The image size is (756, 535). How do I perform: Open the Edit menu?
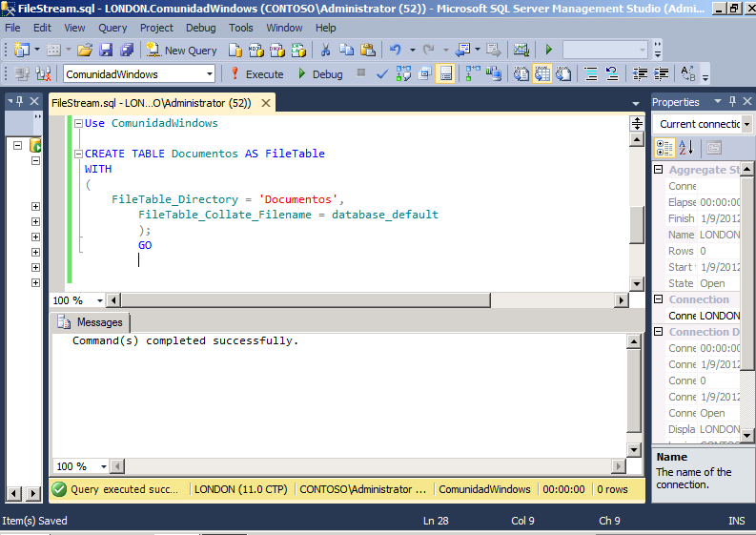tap(42, 28)
